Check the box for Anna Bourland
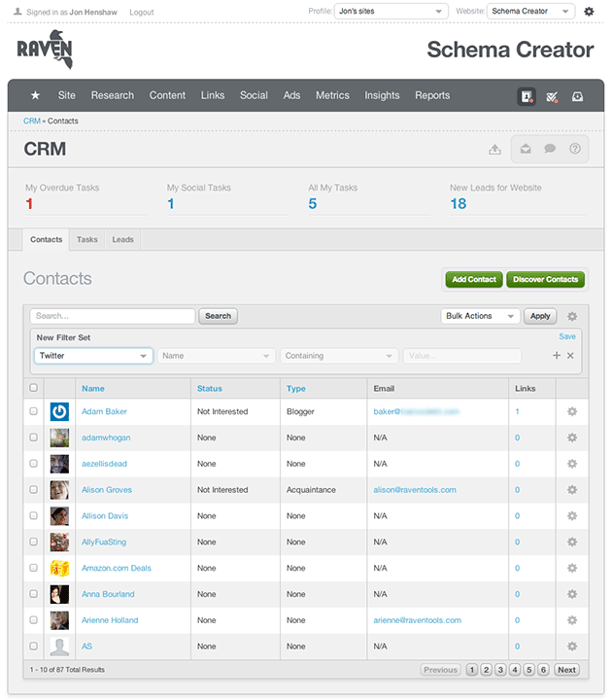Screen dimensions: 612x700 tap(33, 594)
